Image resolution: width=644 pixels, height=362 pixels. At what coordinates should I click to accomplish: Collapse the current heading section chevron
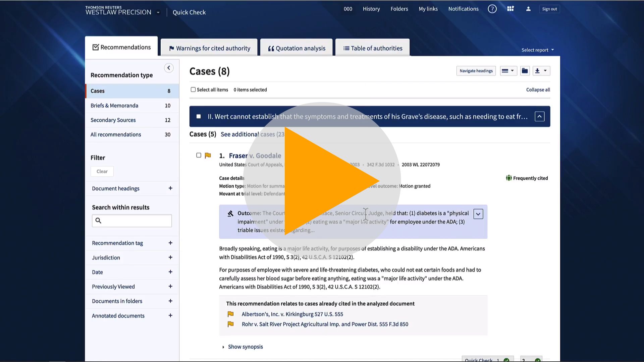[x=540, y=116]
